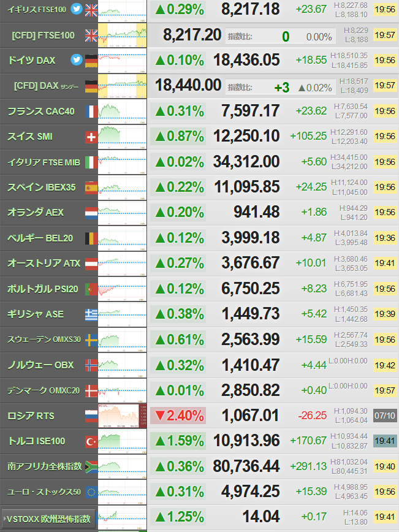The height and width of the screenshot is (532, 399).
Task: Open the フランス CAC40 index link
Action: click(x=41, y=112)
